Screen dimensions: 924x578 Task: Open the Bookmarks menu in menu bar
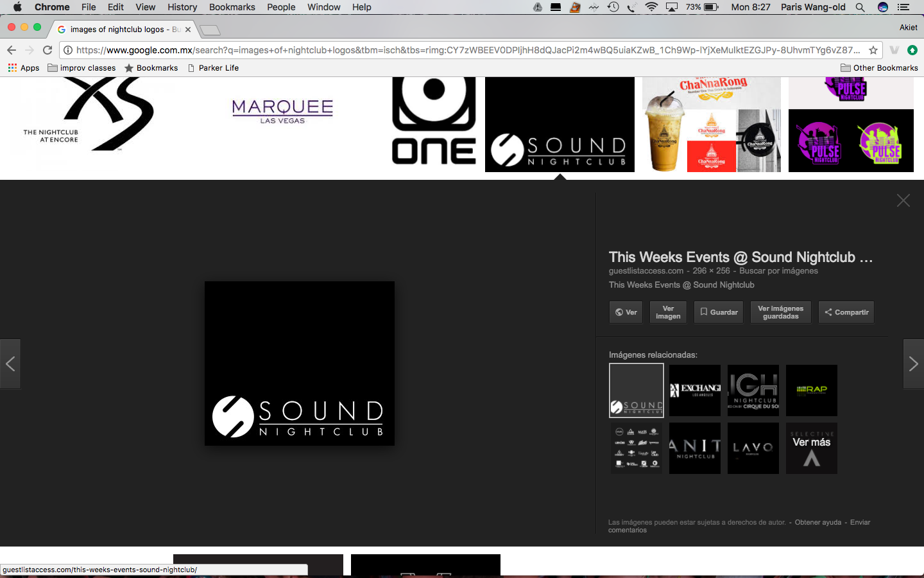(232, 7)
